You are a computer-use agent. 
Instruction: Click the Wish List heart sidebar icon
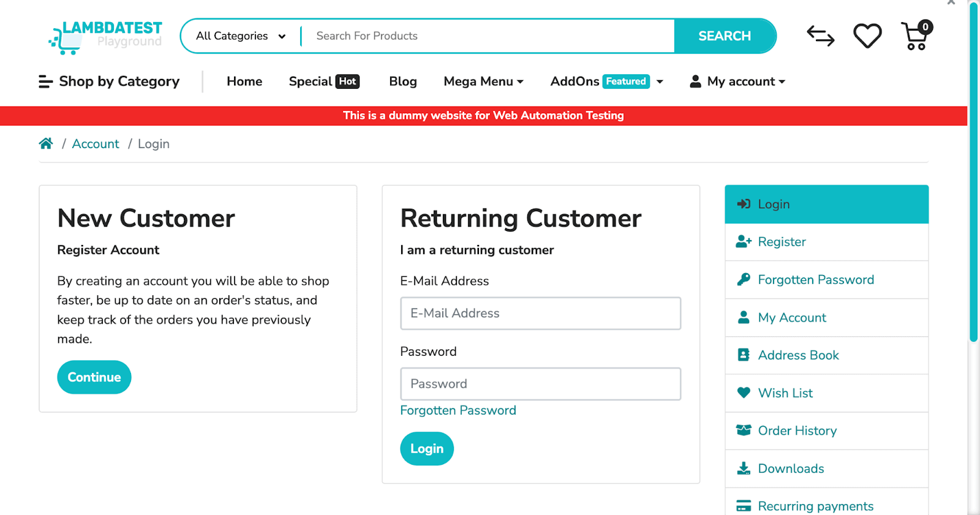pos(744,393)
